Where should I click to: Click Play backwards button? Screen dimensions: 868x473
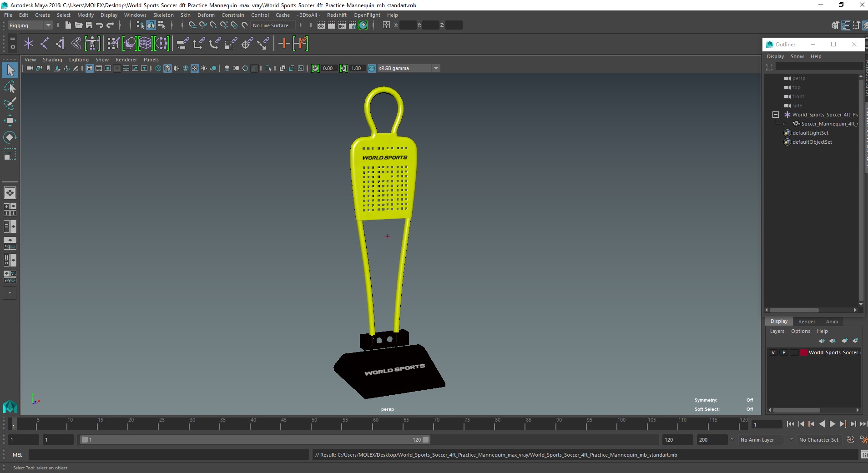tap(822, 424)
